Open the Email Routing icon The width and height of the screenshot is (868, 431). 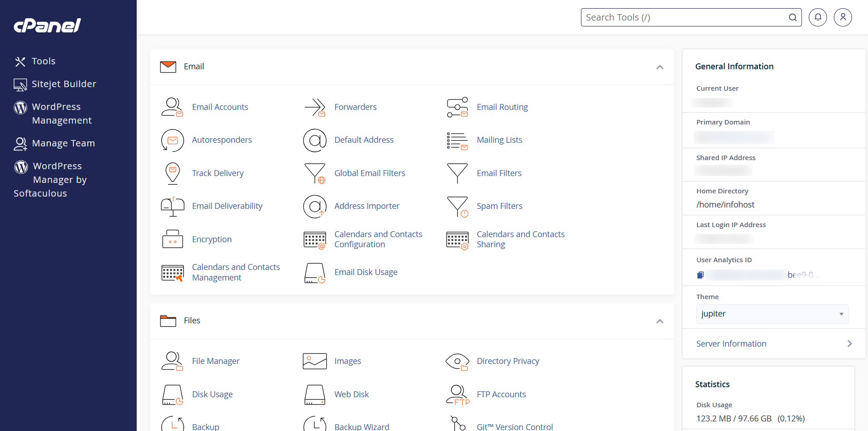coord(457,107)
